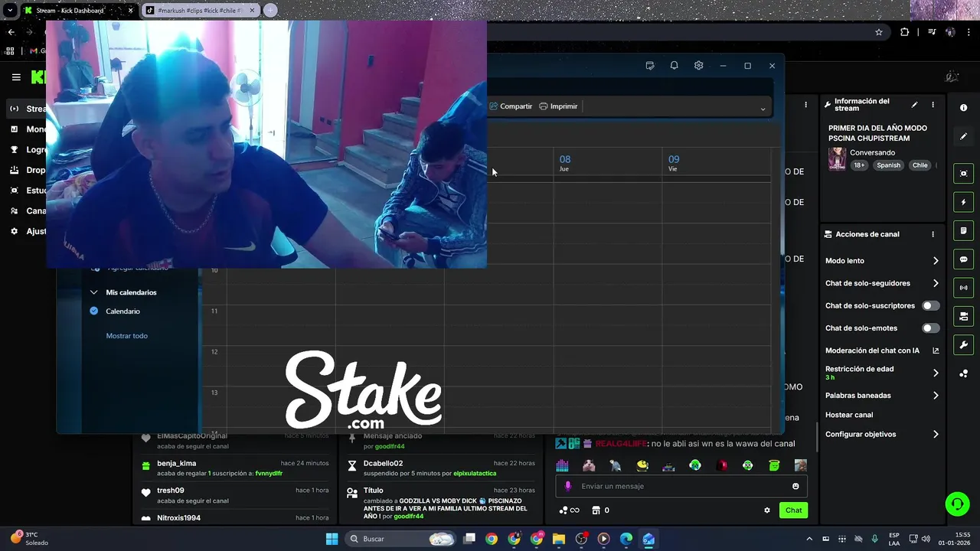
Task: Click the wrench tools rail icon
Action: coord(963,345)
